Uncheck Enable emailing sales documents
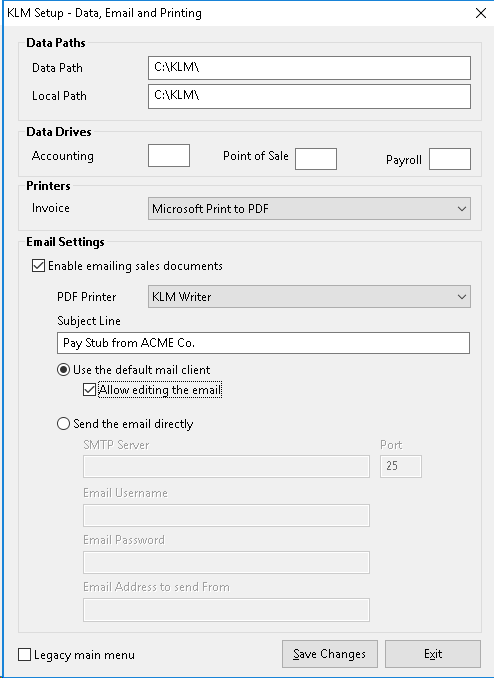Image resolution: width=494 pixels, height=678 pixels. (38, 265)
